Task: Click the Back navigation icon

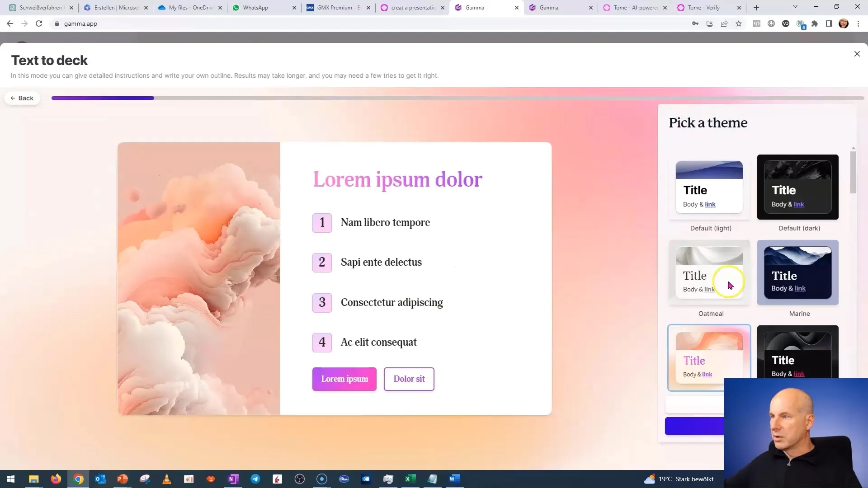Action: click(23, 98)
